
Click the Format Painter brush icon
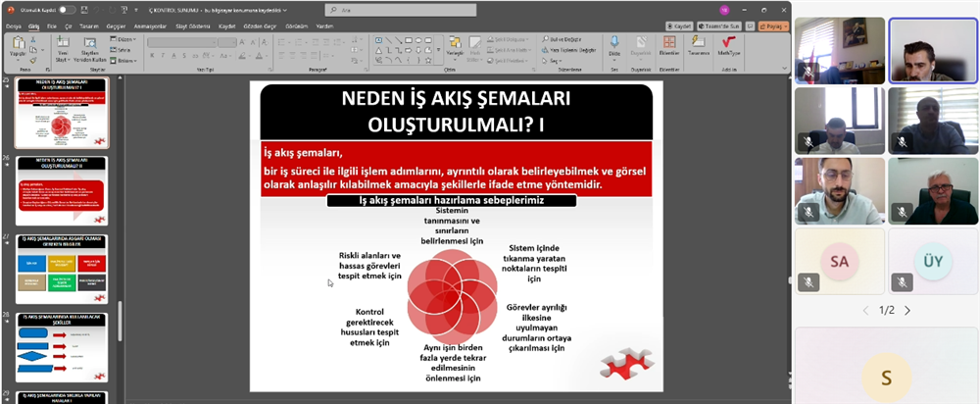pyautogui.click(x=33, y=60)
